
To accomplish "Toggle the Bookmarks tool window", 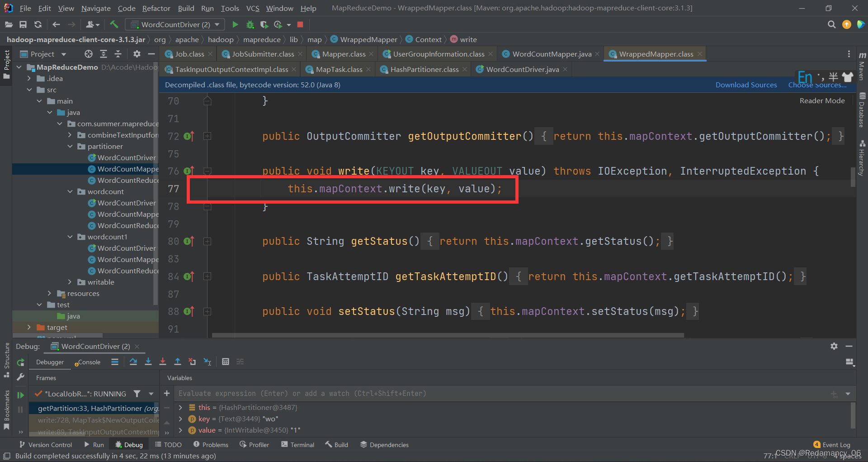I will (6, 410).
